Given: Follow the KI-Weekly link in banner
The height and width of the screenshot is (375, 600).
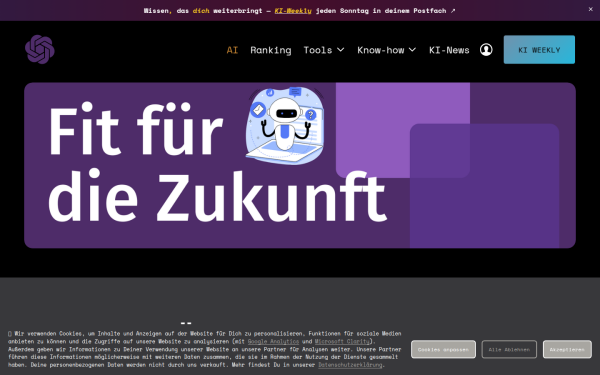Looking at the screenshot, I should pos(293,11).
